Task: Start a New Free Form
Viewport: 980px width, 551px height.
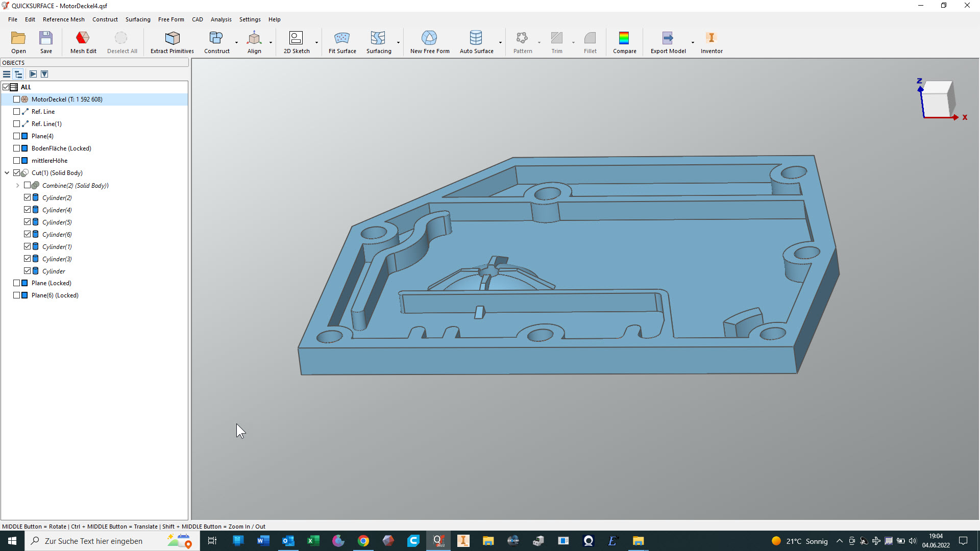Action: [429, 38]
